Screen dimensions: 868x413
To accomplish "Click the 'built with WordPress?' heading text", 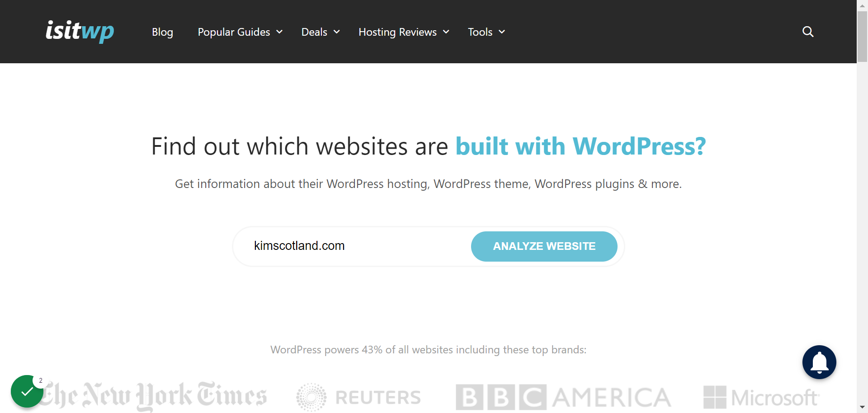I will (580, 146).
